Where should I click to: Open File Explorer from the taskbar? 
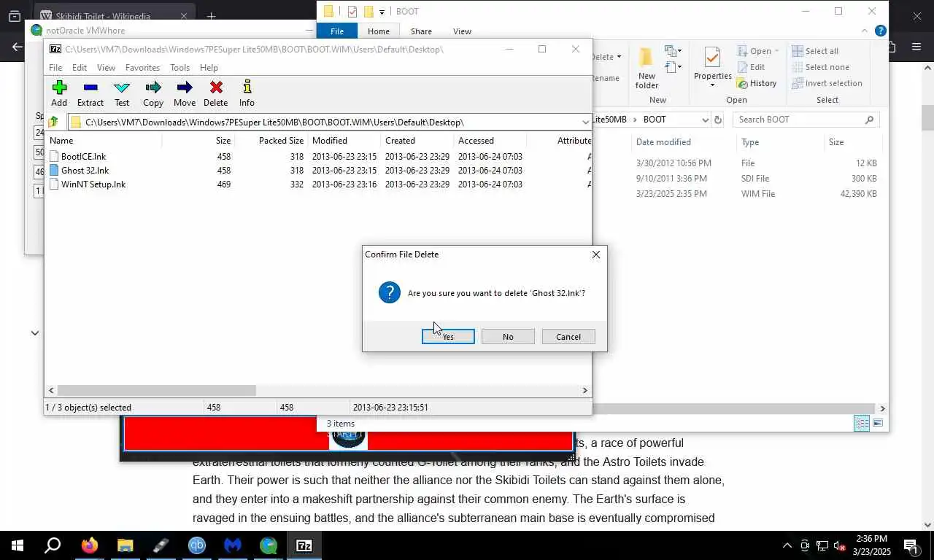pos(126,545)
